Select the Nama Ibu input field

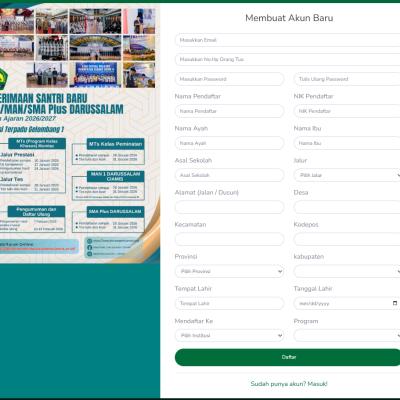tap(347, 143)
